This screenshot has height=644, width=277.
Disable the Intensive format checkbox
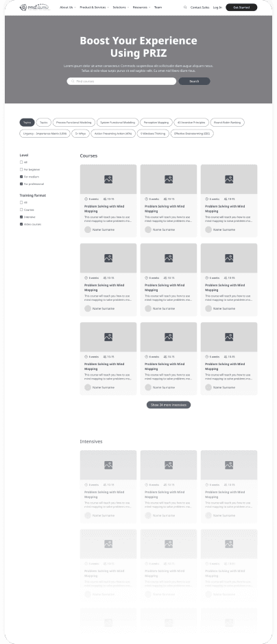pyautogui.click(x=21, y=217)
